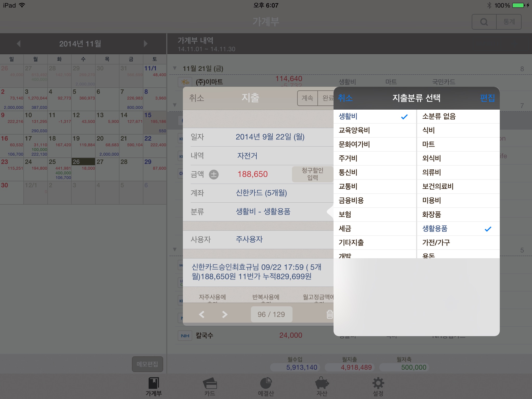Choose 소분류 없음 subcategory

[458, 116]
